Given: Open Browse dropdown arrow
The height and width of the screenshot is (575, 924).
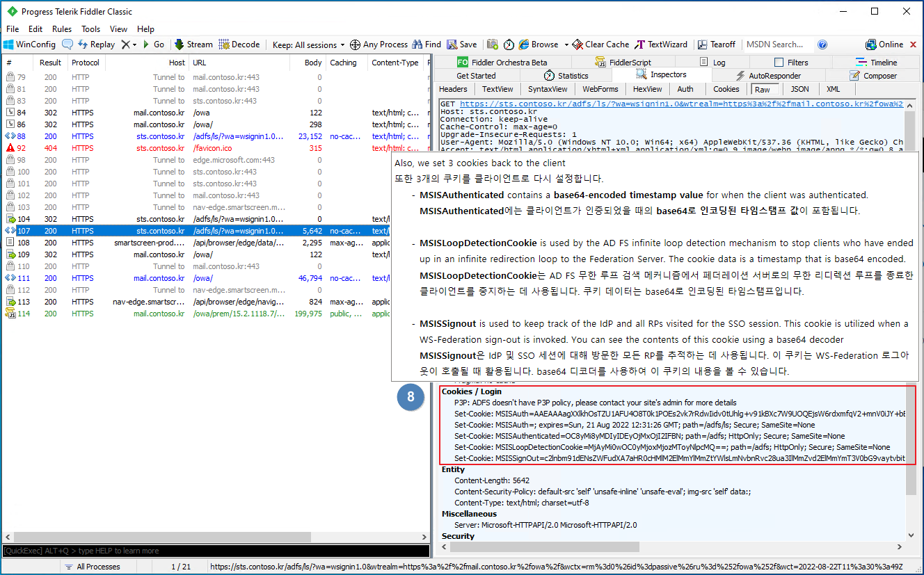Looking at the screenshot, I should click(566, 44).
